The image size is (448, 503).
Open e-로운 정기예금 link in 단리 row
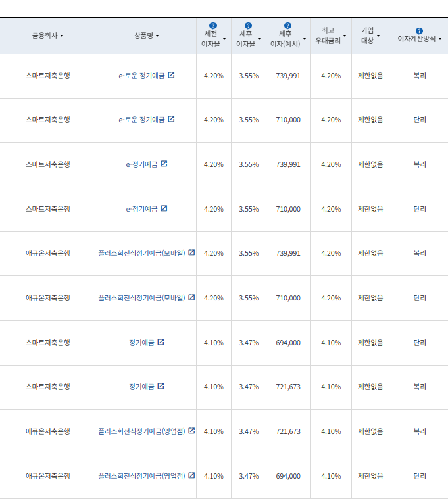141,120
